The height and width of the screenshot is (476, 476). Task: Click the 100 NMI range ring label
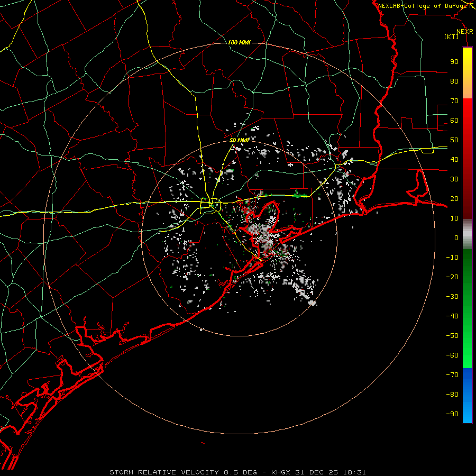coord(239,42)
